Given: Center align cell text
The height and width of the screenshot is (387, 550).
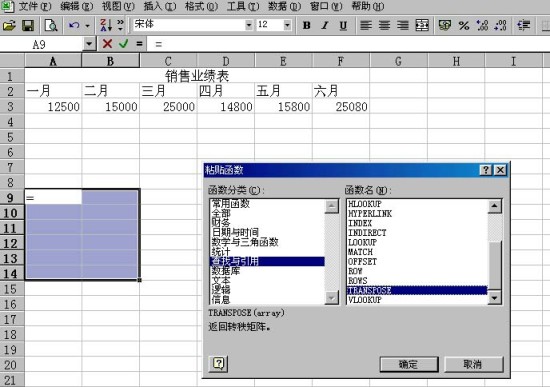Looking at the screenshot, I should tap(384, 25).
